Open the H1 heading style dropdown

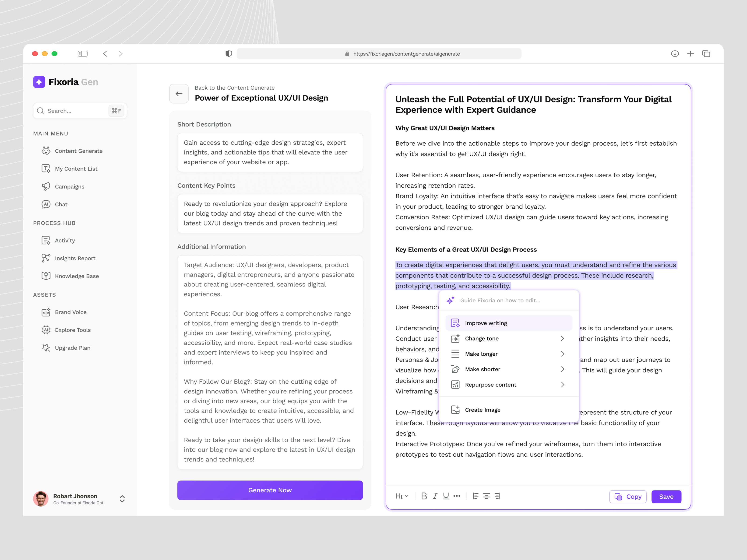coord(402,496)
